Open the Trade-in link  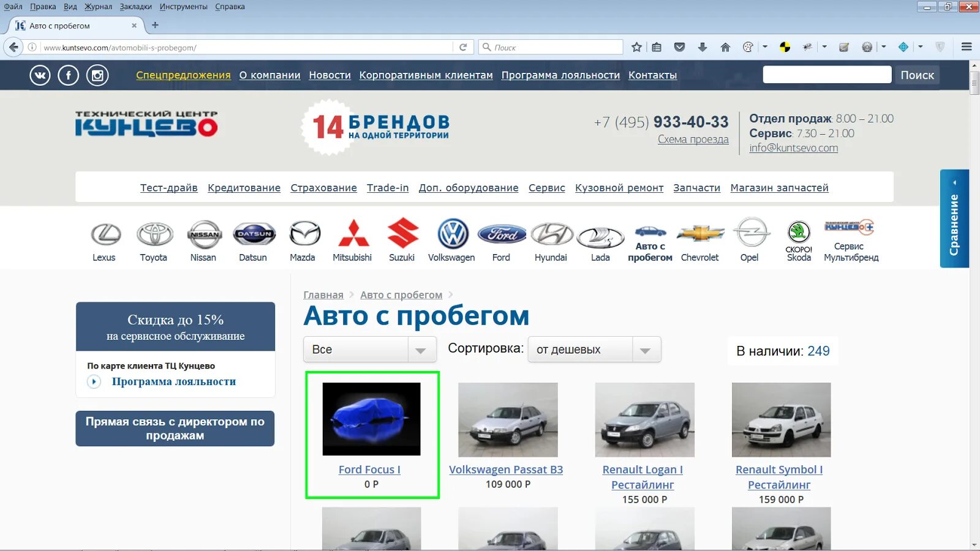[388, 188]
